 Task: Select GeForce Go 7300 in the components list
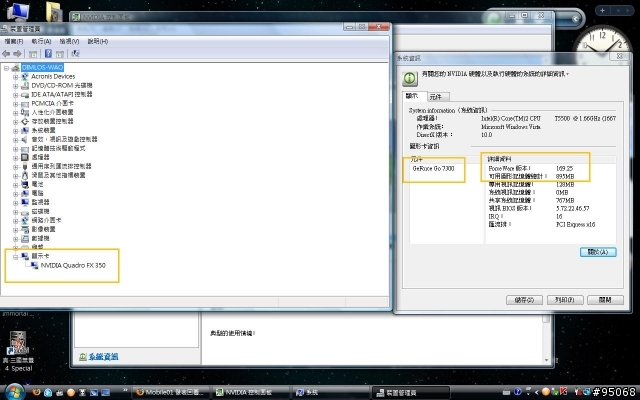pyautogui.click(x=433, y=169)
